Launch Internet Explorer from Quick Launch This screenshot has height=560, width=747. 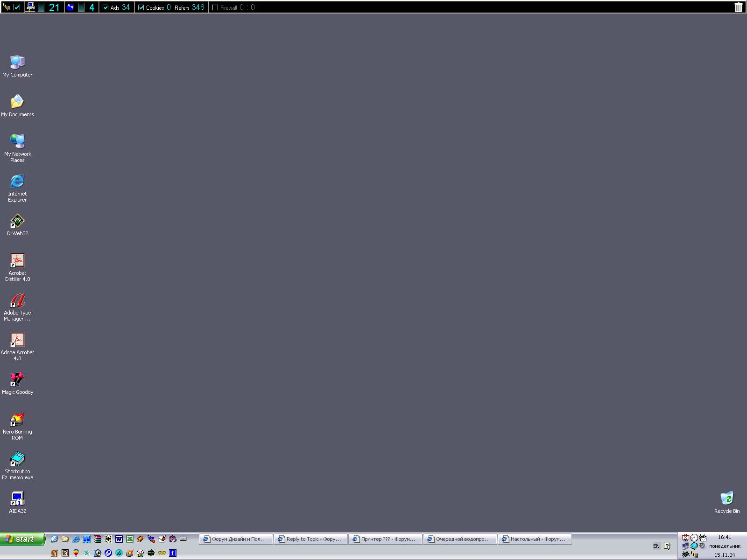[x=76, y=539]
